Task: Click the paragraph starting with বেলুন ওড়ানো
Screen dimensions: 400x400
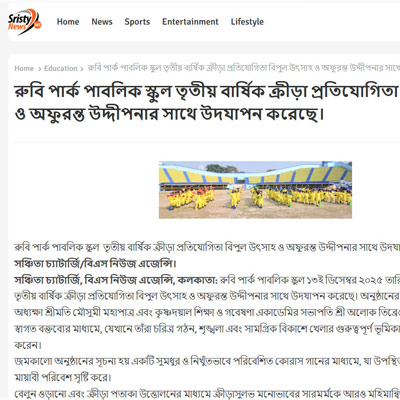Action: tap(207, 394)
